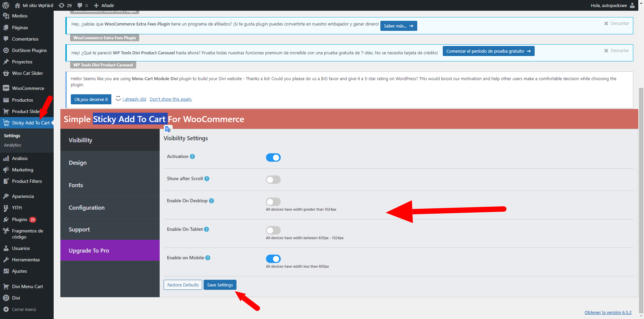Click the Fragmentos de código scissors icon
Screen dimensions: 644x319
point(6,231)
